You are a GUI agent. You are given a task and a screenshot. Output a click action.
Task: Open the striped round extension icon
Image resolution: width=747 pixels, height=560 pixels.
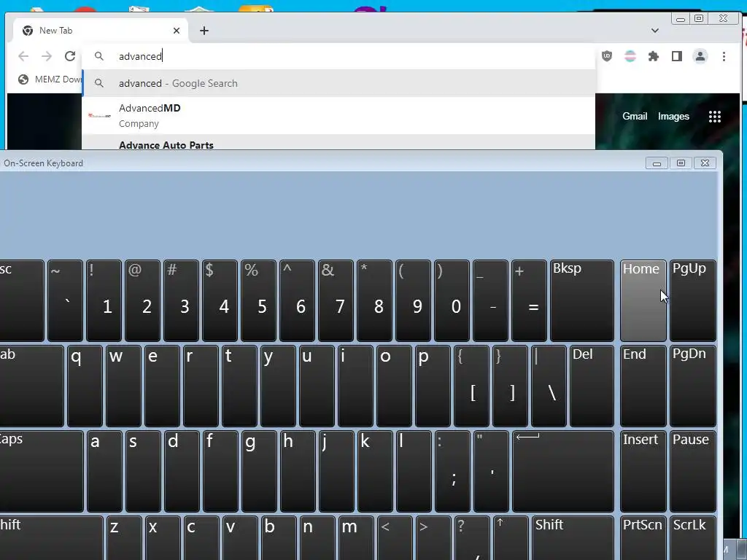pos(630,56)
